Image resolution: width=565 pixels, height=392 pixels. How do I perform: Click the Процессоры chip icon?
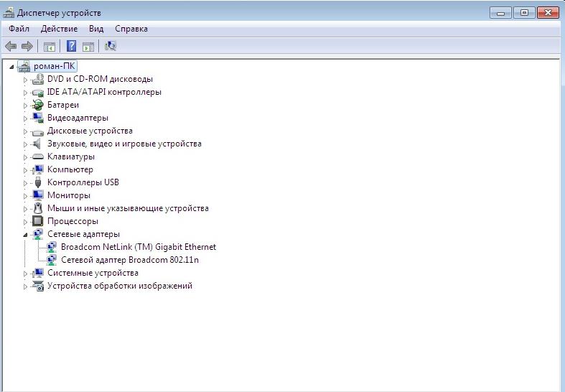pyautogui.click(x=37, y=221)
